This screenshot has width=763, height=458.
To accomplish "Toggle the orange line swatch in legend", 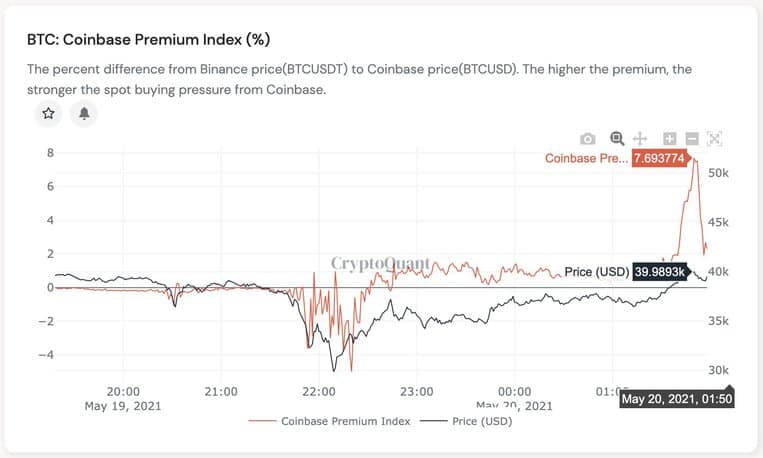I will 262,421.
